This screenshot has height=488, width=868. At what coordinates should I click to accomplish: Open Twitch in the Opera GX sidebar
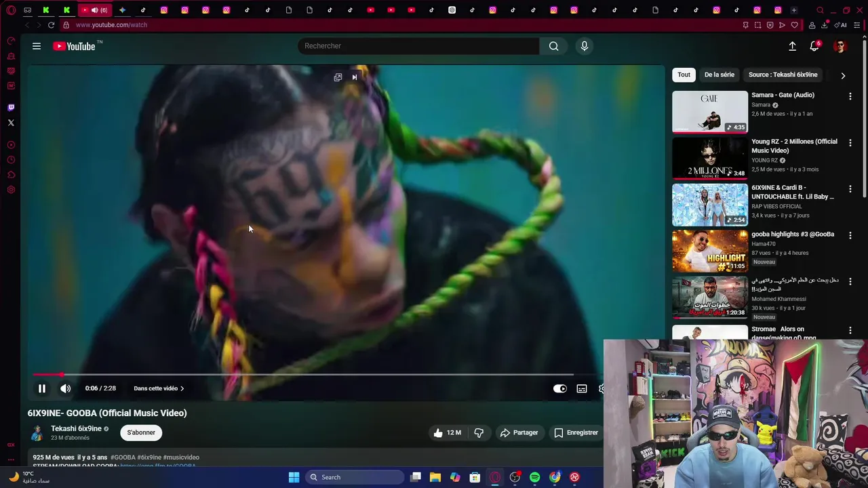pos(11,108)
